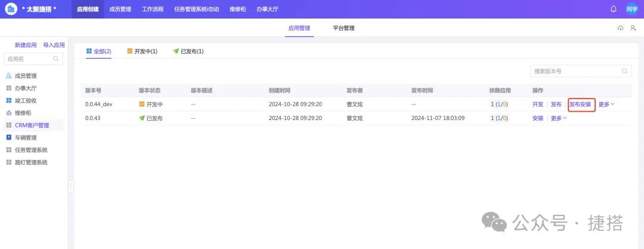Click the user settings icon at top right
Screen dimensions: 644x249
(633, 28)
